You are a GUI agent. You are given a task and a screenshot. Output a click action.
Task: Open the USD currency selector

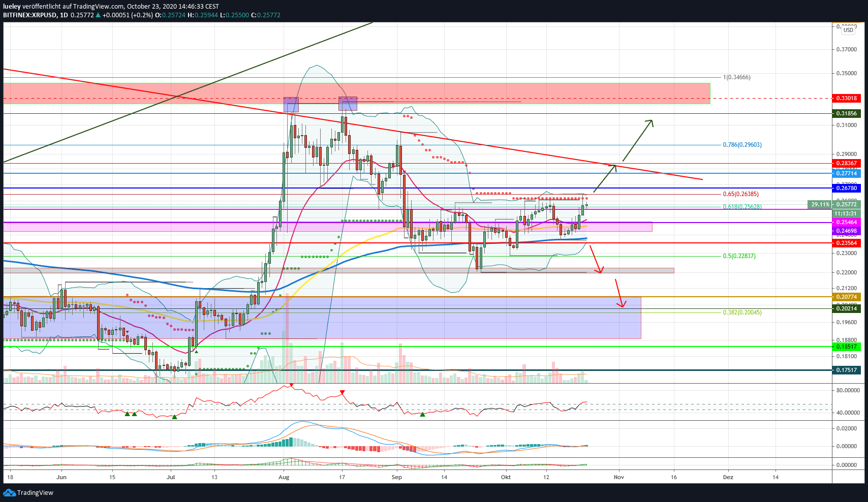[848, 30]
